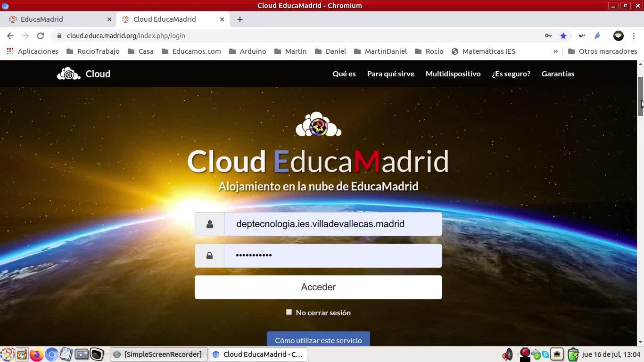Go to the Multidispositivo section
The image size is (644, 362).
click(x=453, y=74)
